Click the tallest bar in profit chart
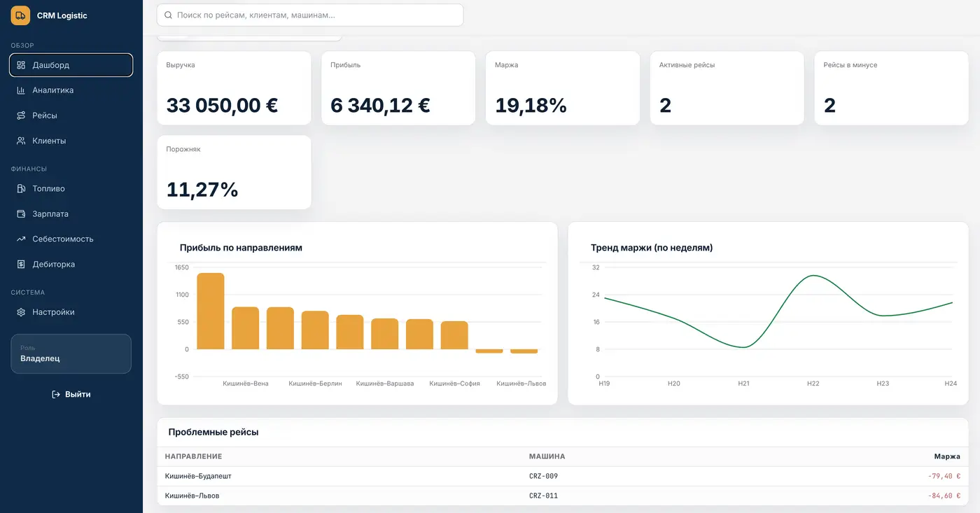 click(210, 311)
